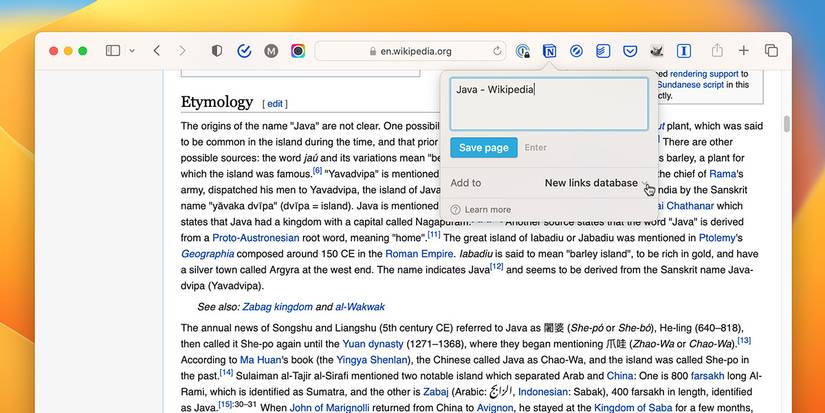The height and width of the screenshot is (413, 825).
Task: Open the Indonesian language link
Action: coord(542,392)
